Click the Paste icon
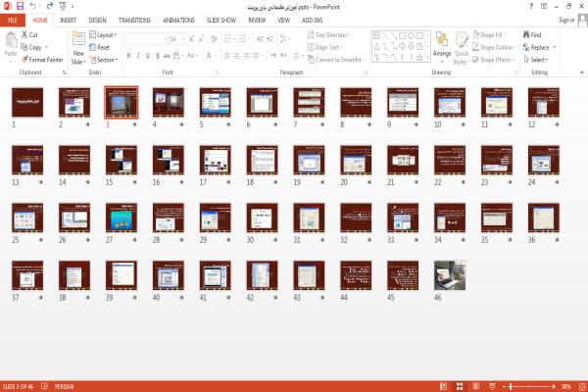588x392 pixels. click(x=11, y=39)
